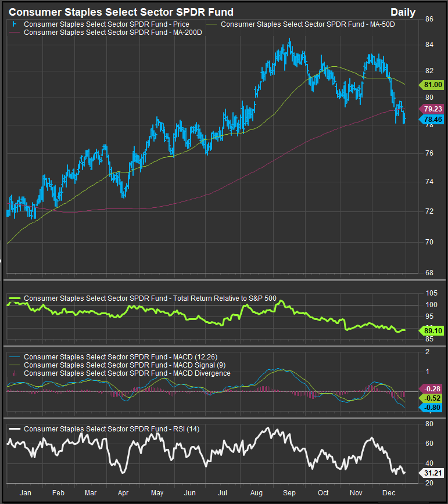Click the Mar month label
Screen dimensions: 448x504
[91, 493]
